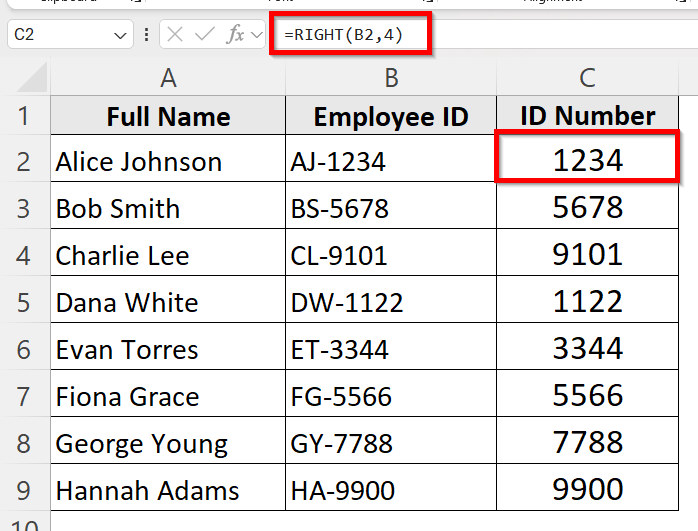Expand the chevron next to the fx button

click(257, 35)
